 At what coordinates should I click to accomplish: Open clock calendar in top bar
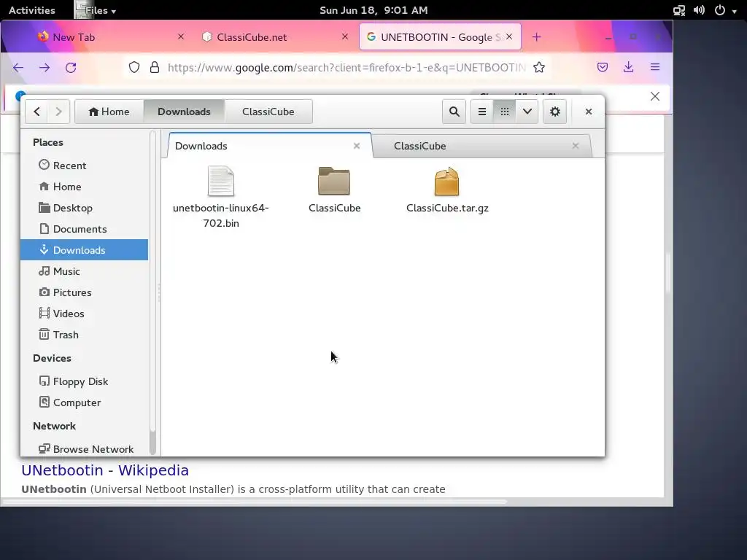pos(373,10)
